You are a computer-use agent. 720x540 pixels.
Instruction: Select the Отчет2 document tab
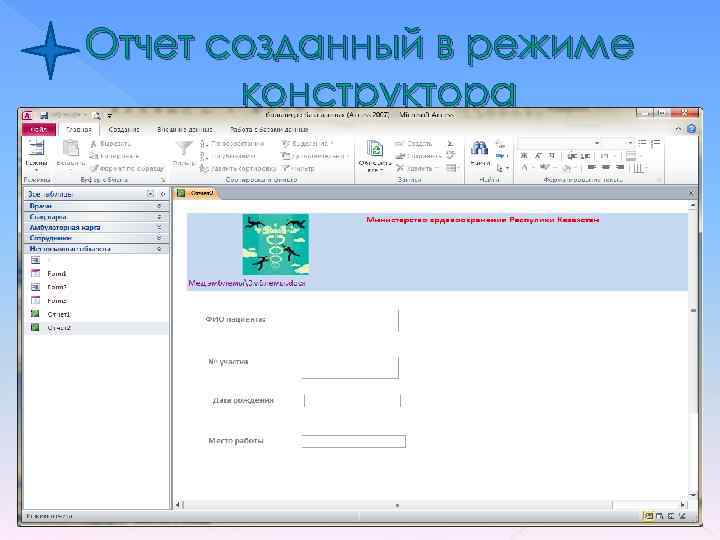point(197,193)
